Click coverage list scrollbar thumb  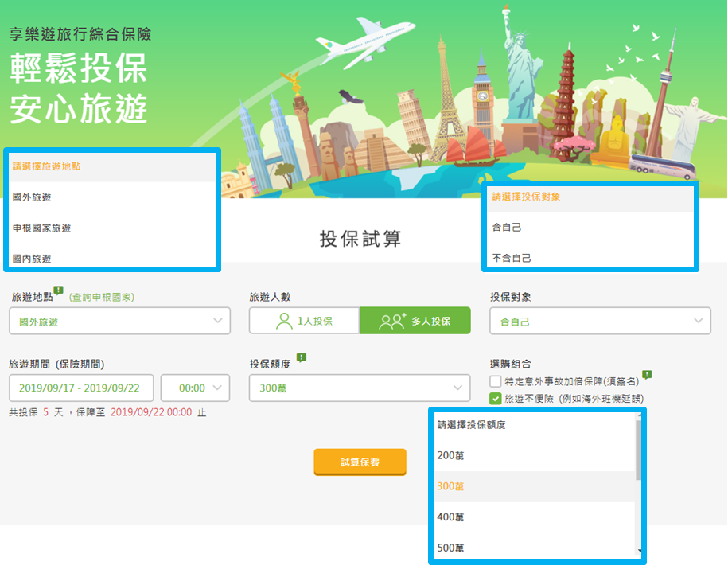(638, 450)
